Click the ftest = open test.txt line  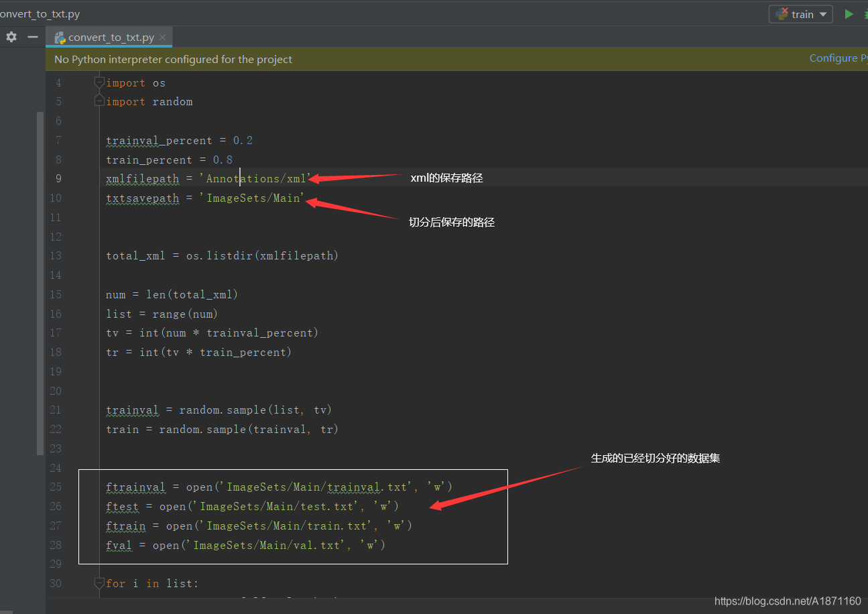[253, 506]
